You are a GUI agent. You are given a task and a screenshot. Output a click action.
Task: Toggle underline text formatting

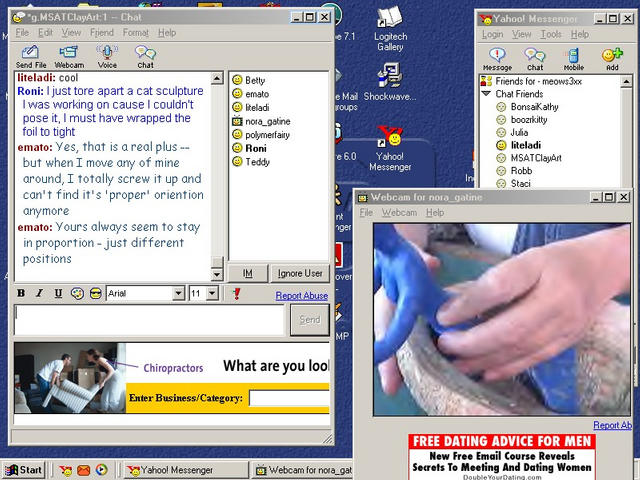(58, 293)
